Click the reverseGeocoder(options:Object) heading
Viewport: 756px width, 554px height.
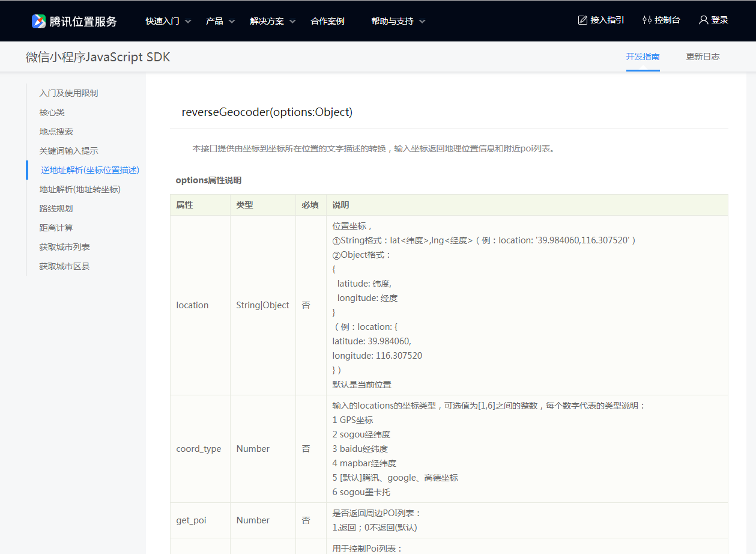[267, 112]
